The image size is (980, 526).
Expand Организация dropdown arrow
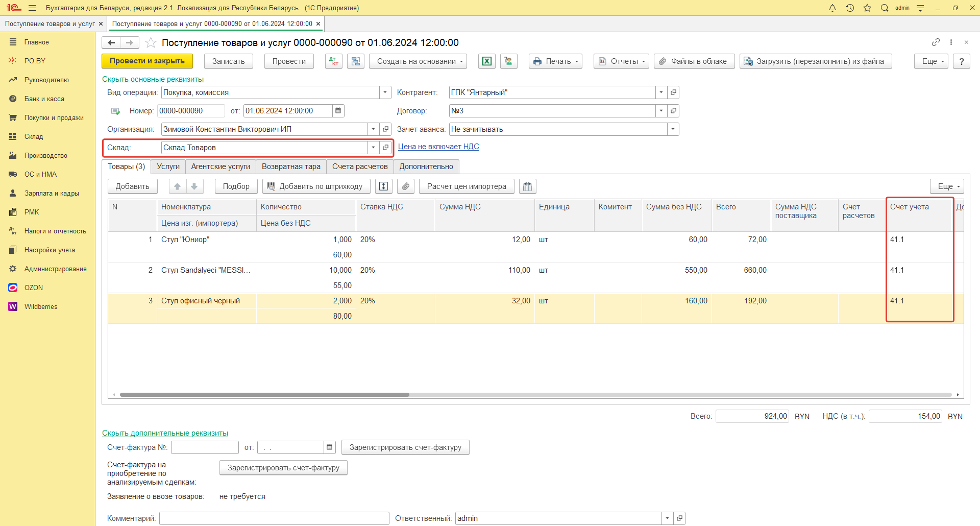coord(374,129)
